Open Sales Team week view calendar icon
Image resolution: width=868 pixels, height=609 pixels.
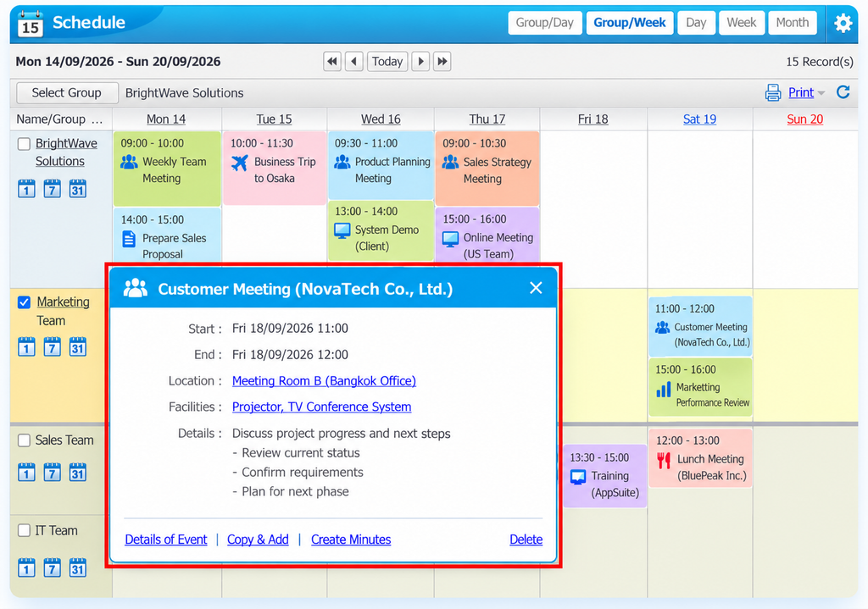[52, 473]
